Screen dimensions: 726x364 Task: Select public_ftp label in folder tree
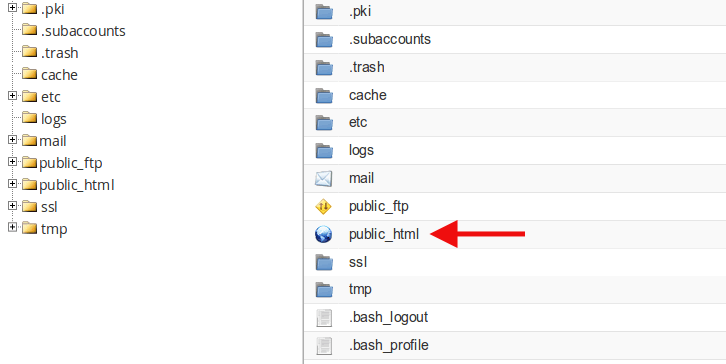(x=70, y=163)
